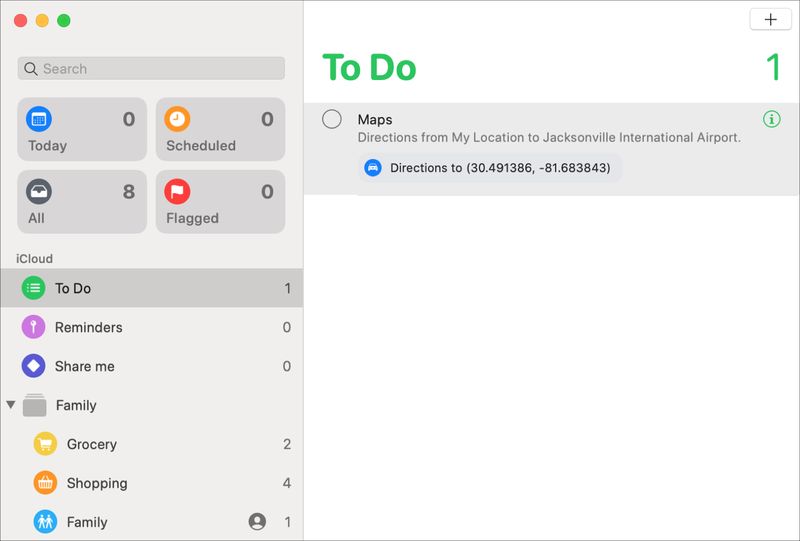
Task: Click the yellow Grocery cart icon
Action: point(45,444)
